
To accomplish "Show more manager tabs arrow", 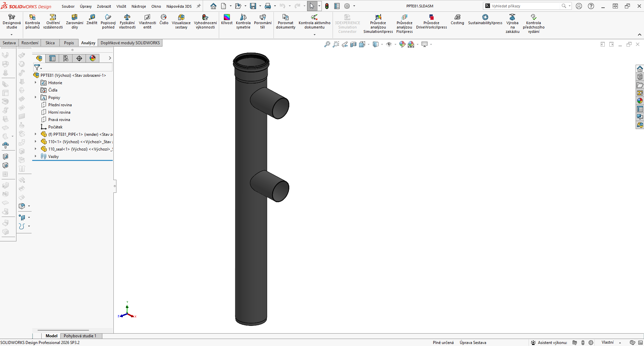I will pos(110,58).
